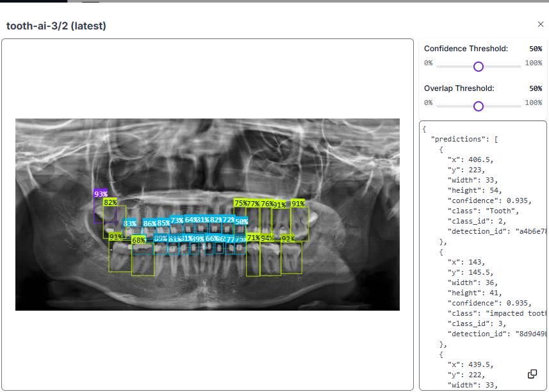549x392 pixels.
Task: Click the 75% upper green label
Action: (240, 203)
